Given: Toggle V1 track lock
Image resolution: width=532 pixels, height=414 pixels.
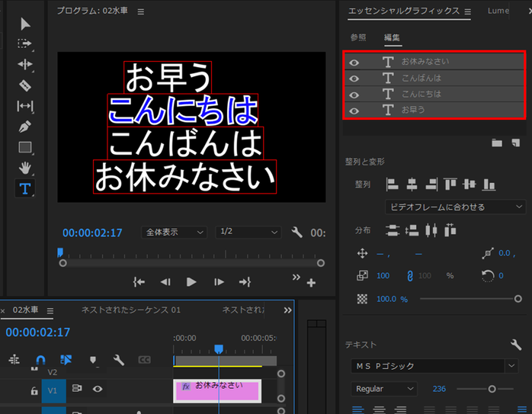Looking at the screenshot, I should pyautogui.click(x=34, y=391).
